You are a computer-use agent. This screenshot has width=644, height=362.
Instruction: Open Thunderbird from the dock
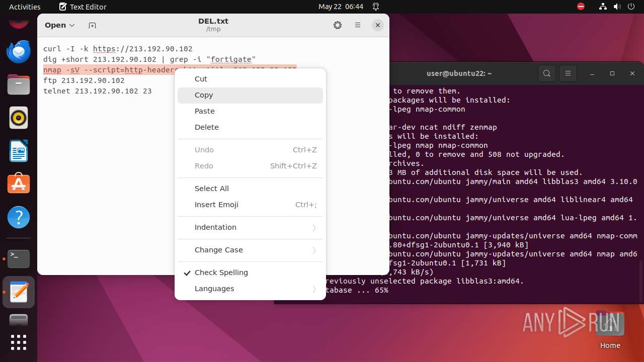coord(19,51)
